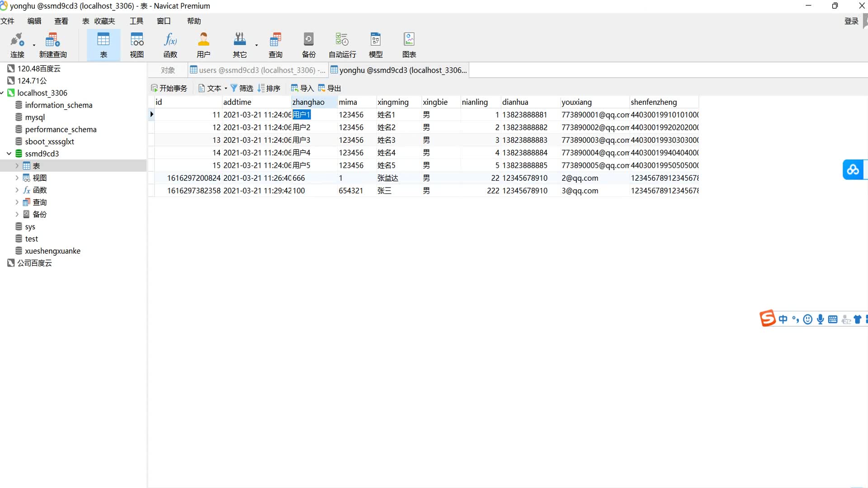Select the xueshengxuanke database
The image size is (868, 488).
[52, 251]
